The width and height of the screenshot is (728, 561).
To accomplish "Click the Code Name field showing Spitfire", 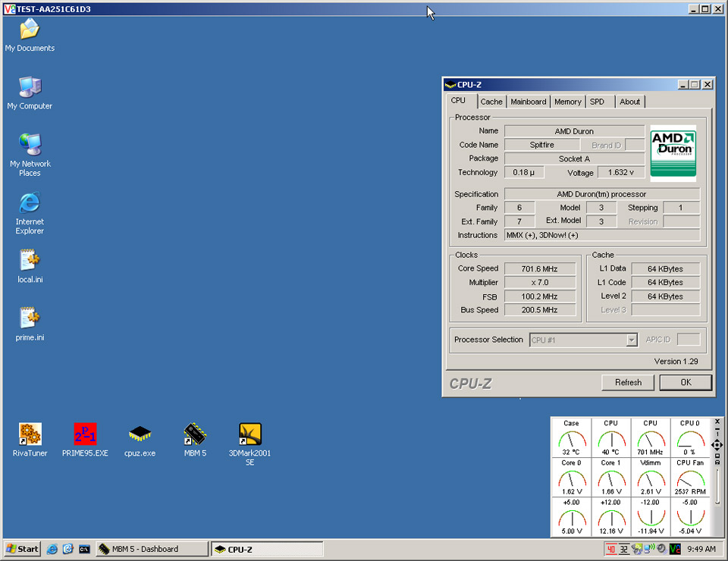I will (541, 145).
